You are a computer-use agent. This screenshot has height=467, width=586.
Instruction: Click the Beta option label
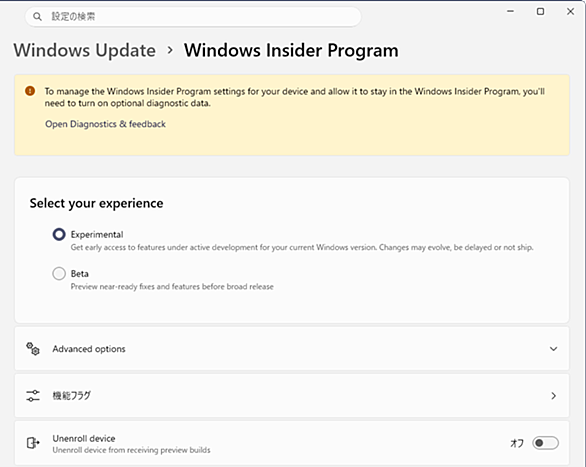[x=80, y=274]
